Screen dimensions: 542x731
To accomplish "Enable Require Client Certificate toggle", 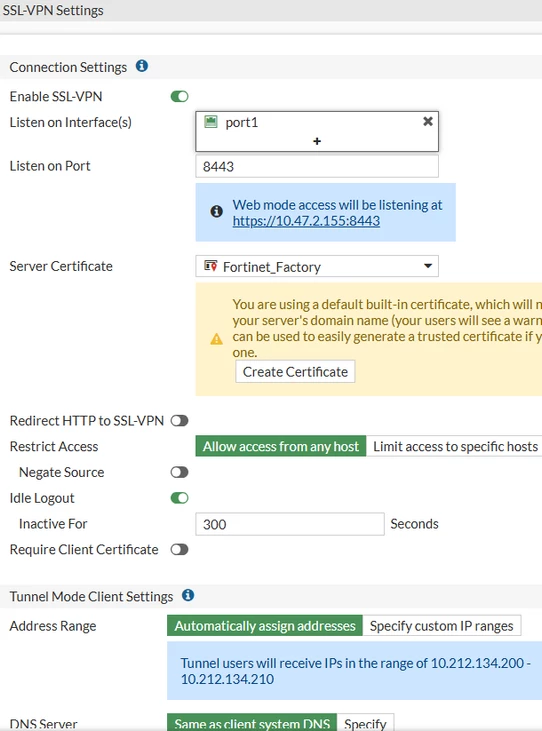I will coord(179,550).
